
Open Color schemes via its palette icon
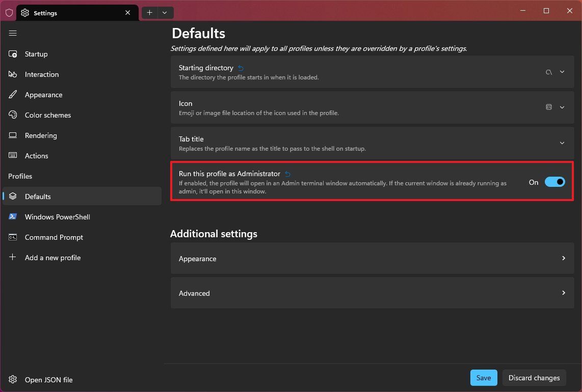[13, 115]
